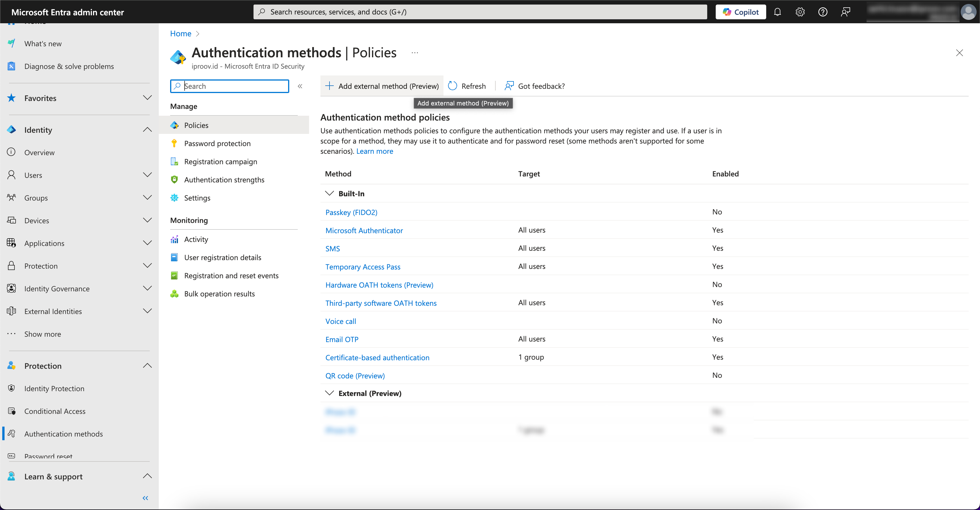Click the Home breadcrumb link
Image resolution: width=980 pixels, height=510 pixels.
click(181, 33)
